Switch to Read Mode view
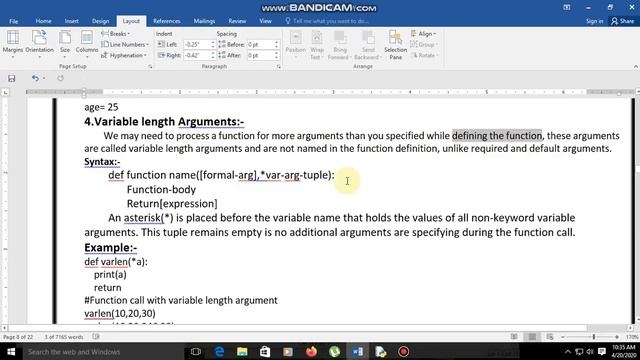The height and width of the screenshot is (360, 640). tap(514, 337)
